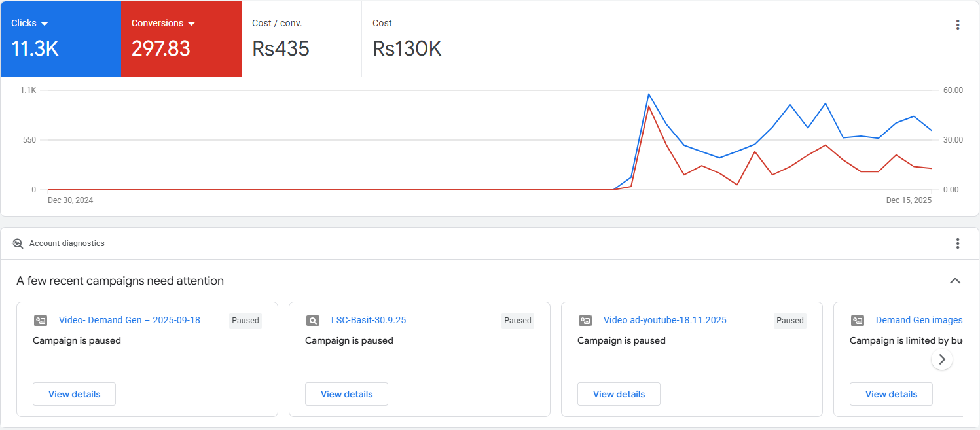The height and width of the screenshot is (430, 980).
Task: Open the Clicks metric dropdown
Action: point(45,24)
